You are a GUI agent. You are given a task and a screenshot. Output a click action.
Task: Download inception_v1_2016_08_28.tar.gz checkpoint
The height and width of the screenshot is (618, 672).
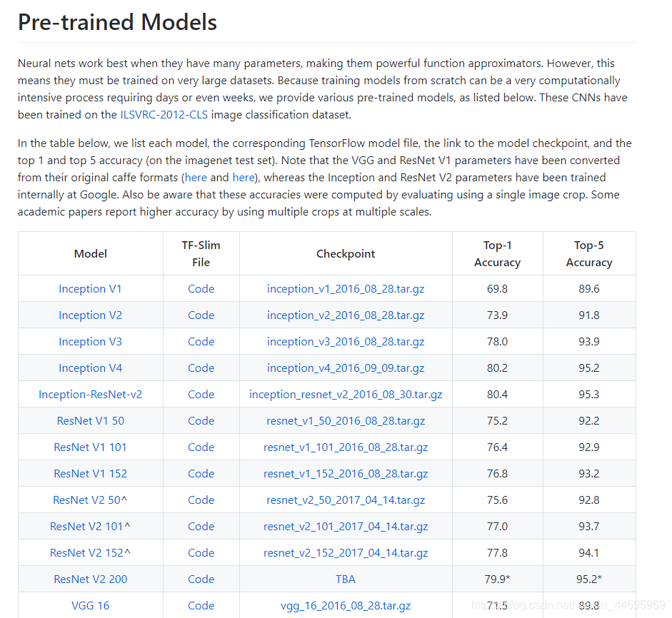coord(346,288)
